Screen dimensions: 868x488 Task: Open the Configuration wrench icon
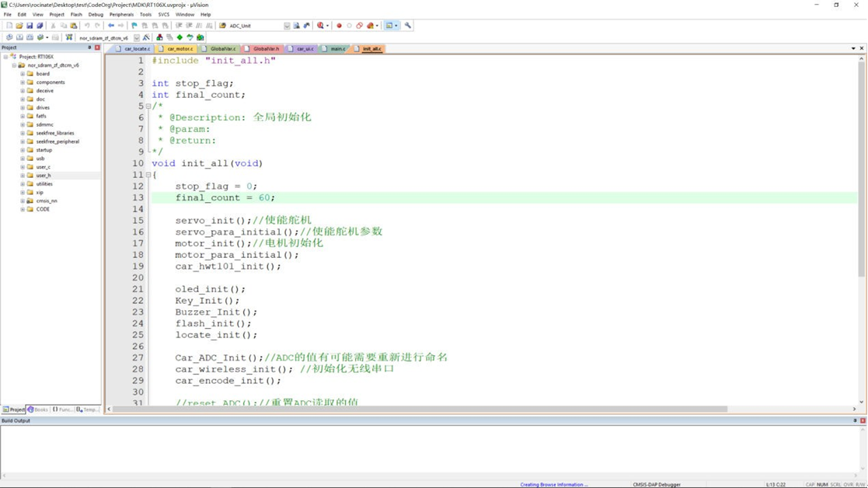[x=408, y=26]
